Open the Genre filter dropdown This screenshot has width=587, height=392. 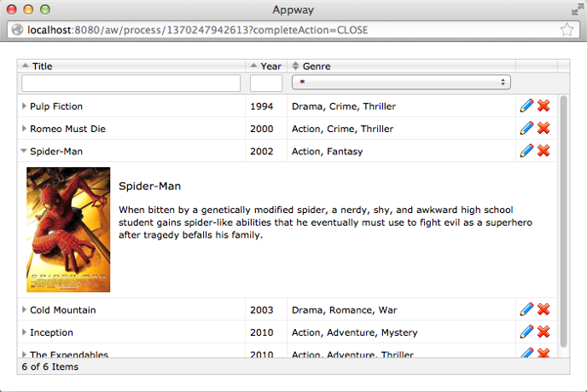coord(401,83)
